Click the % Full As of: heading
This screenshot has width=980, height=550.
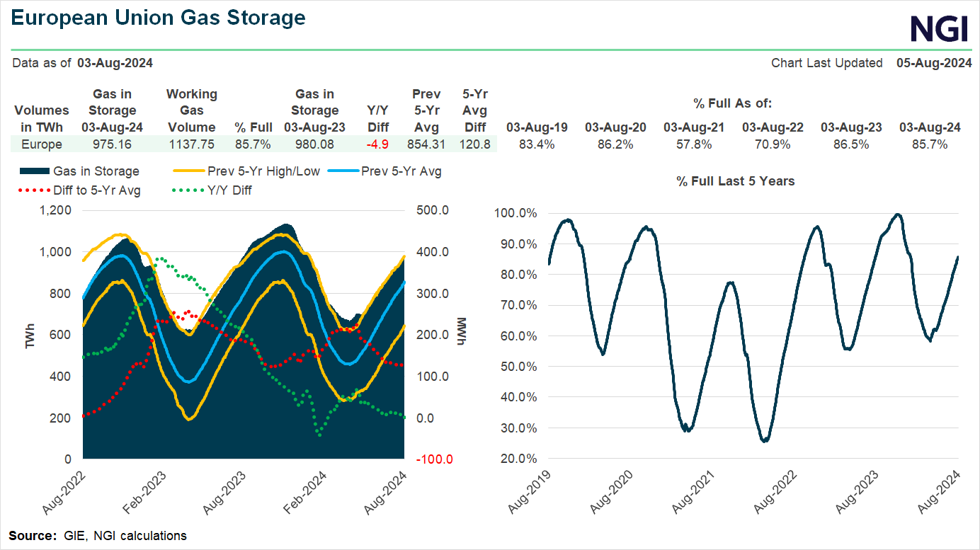(x=732, y=103)
